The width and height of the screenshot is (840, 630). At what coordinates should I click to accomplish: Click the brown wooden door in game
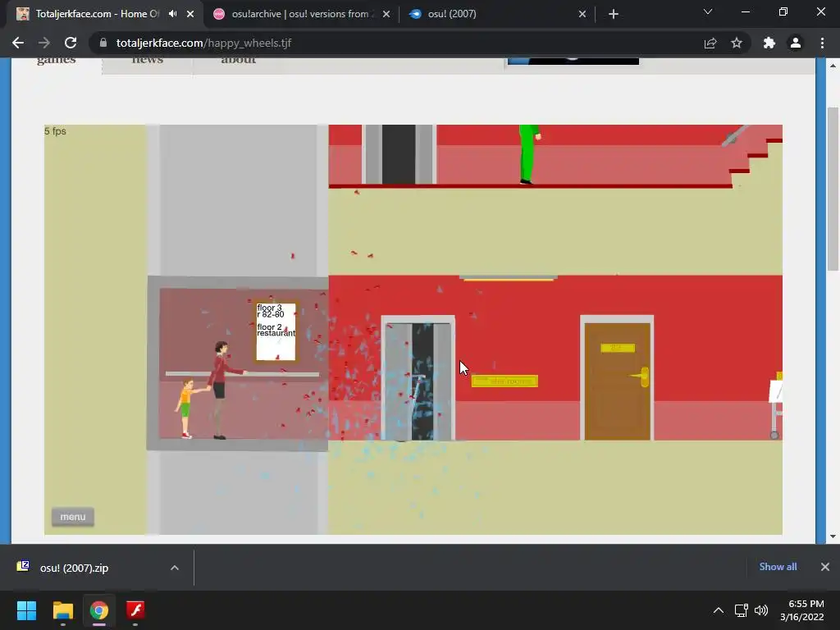(617, 381)
